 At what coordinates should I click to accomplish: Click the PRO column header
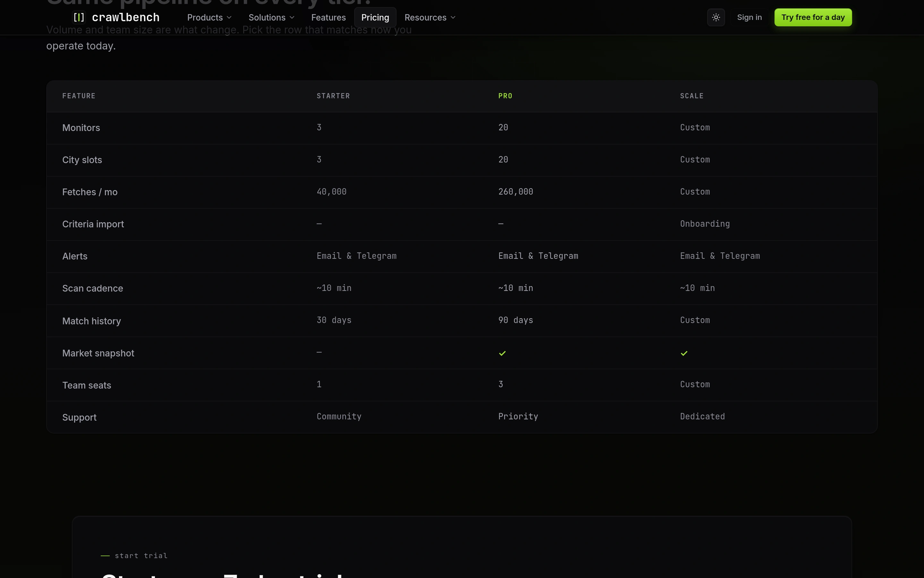505,96
